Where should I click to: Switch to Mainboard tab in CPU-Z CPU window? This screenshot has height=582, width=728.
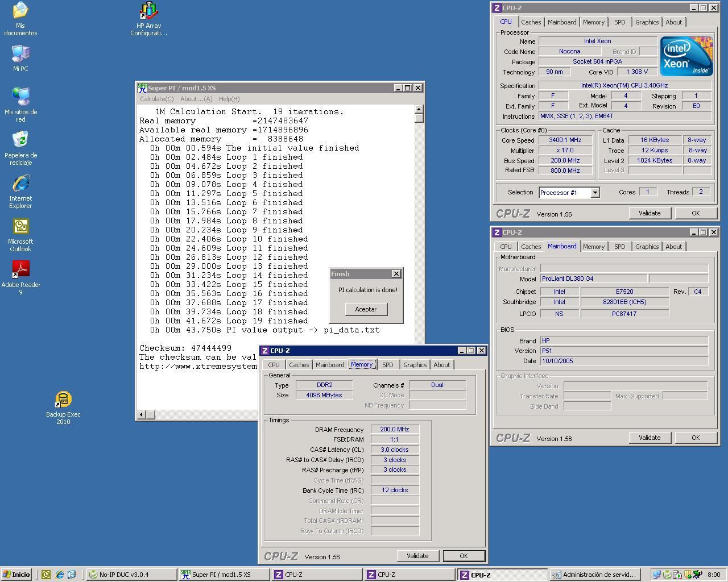[x=562, y=22]
